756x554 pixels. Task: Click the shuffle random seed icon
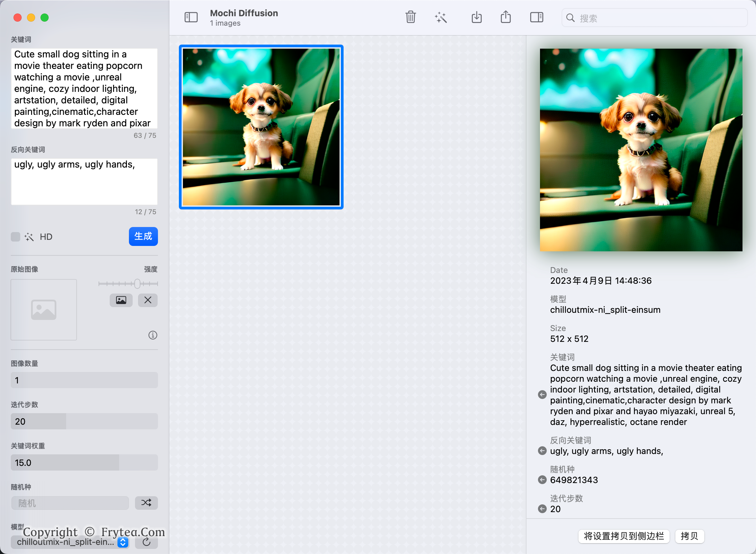(x=146, y=503)
